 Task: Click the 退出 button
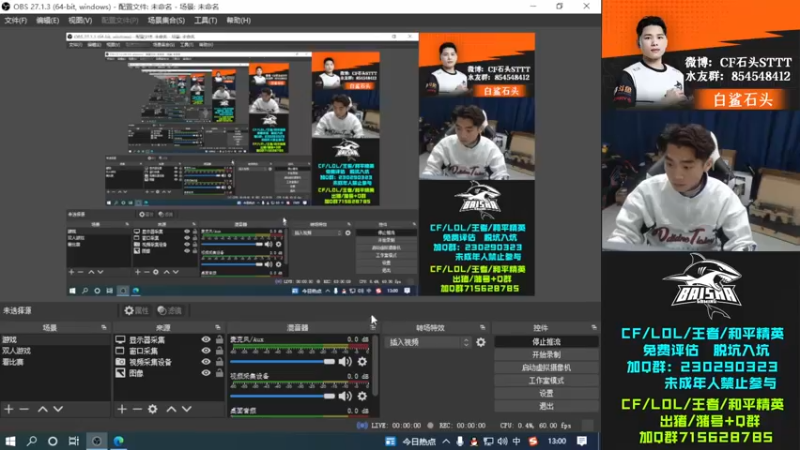coord(546,406)
